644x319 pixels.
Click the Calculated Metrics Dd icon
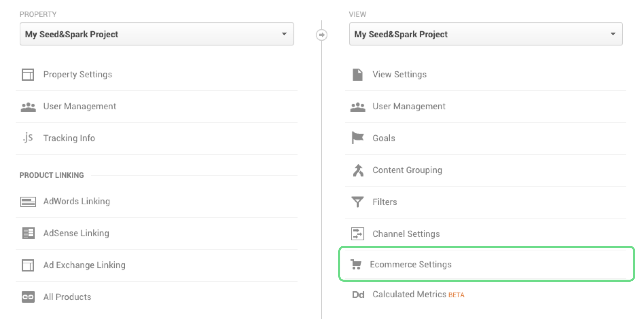tap(358, 295)
